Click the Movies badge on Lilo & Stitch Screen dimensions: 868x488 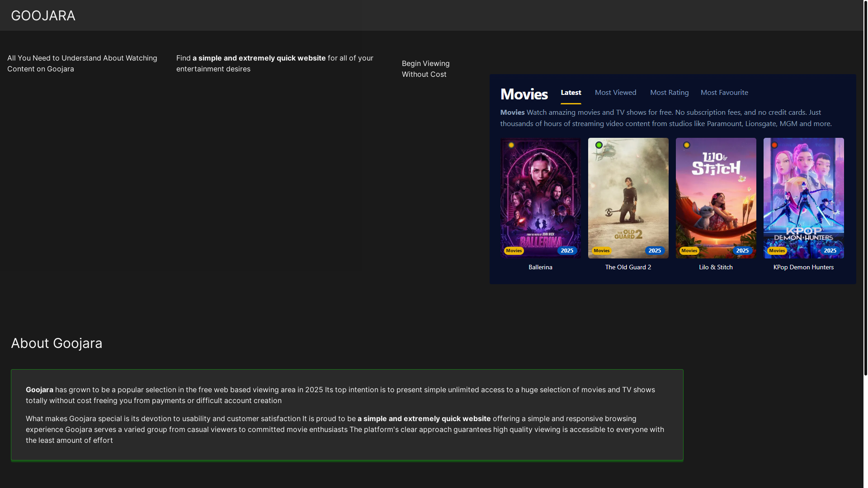[x=689, y=251]
